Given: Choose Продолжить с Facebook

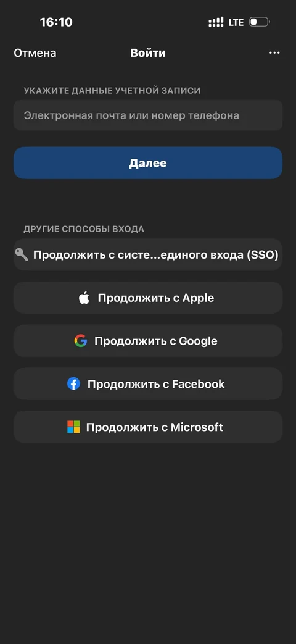Looking at the screenshot, I should coord(148,384).
